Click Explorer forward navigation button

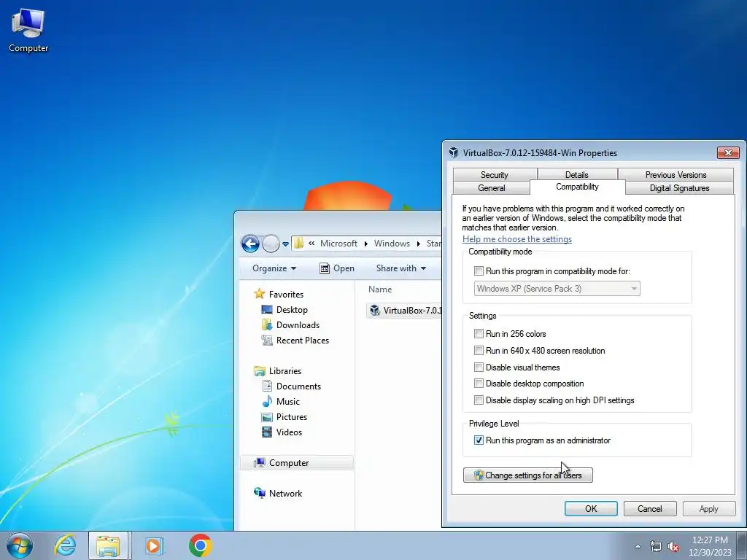click(x=271, y=244)
